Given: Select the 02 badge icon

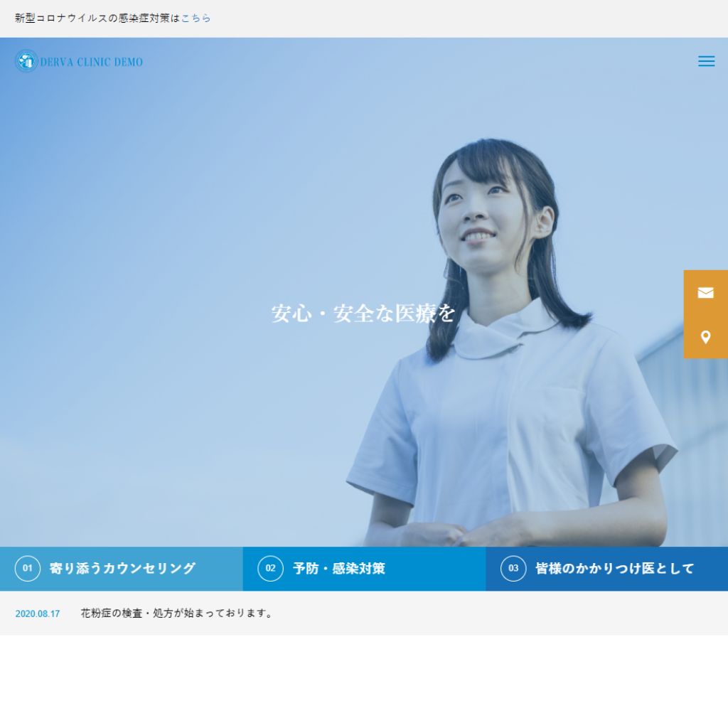Looking at the screenshot, I should (270, 568).
